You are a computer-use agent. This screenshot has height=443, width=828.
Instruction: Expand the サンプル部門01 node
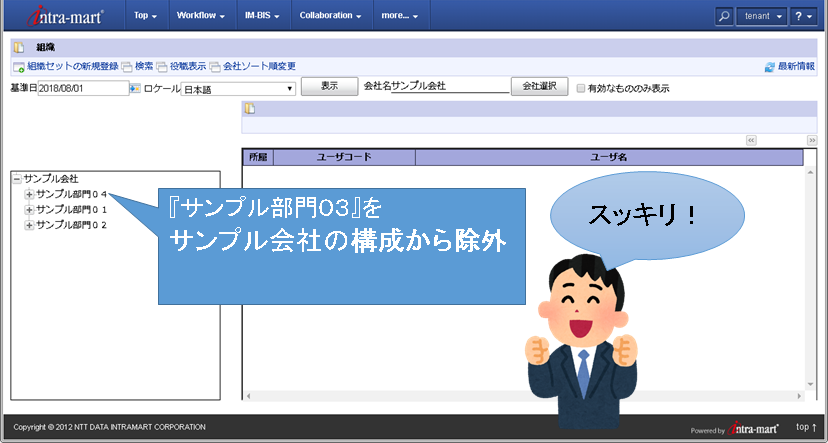point(29,210)
